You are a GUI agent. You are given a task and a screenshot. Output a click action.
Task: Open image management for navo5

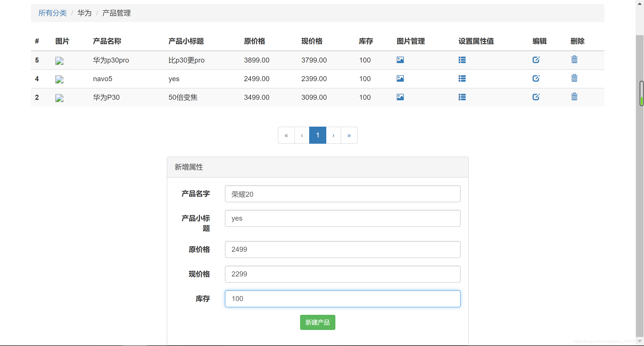pos(400,78)
